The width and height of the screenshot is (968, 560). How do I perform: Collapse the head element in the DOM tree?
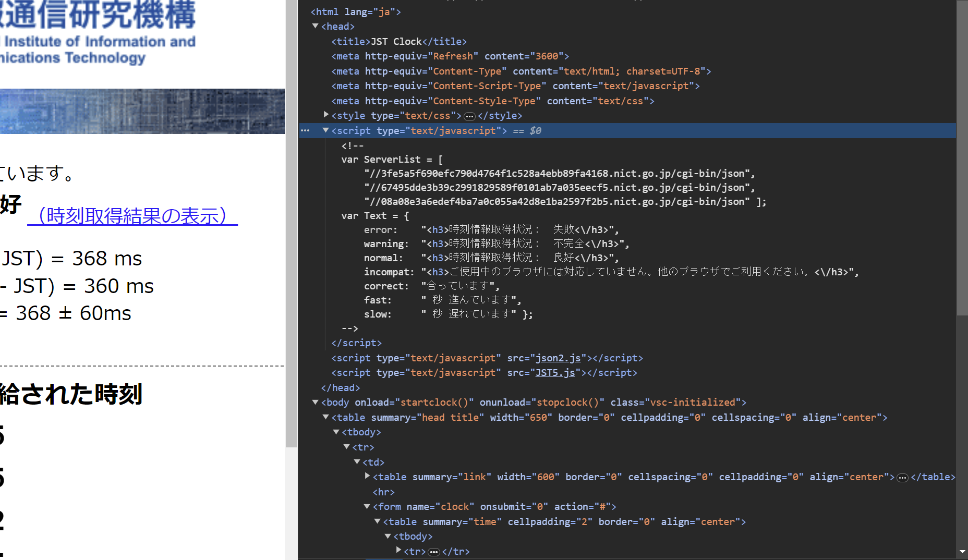[315, 26]
